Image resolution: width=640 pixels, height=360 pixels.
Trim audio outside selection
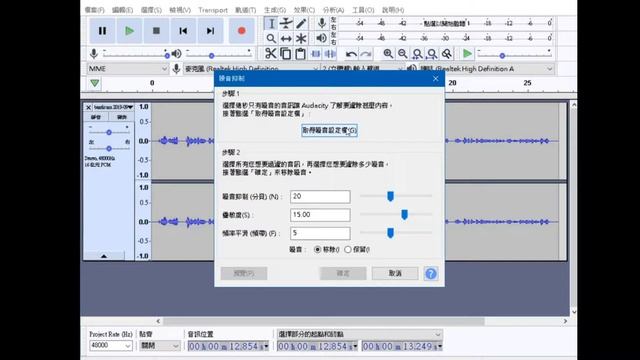tap(316, 53)
